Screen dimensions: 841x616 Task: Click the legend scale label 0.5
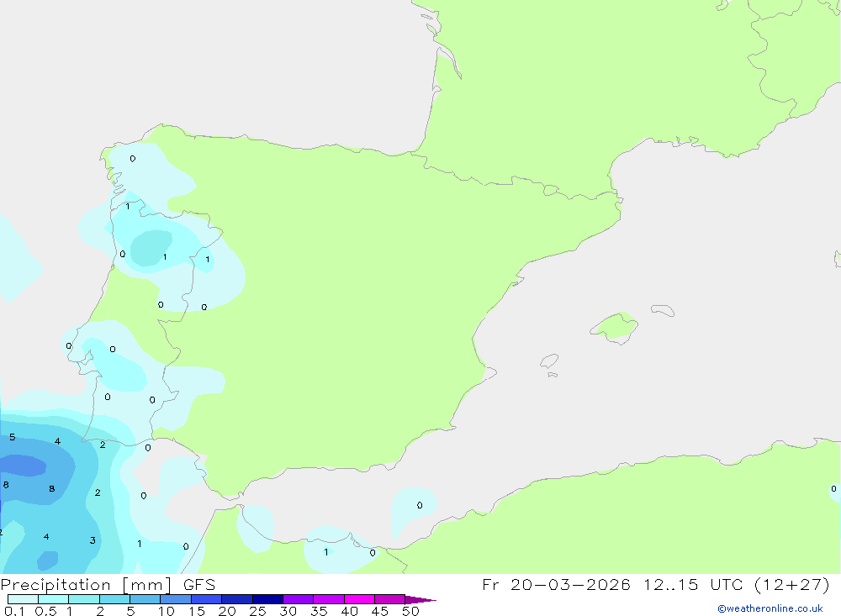[45, 611]
